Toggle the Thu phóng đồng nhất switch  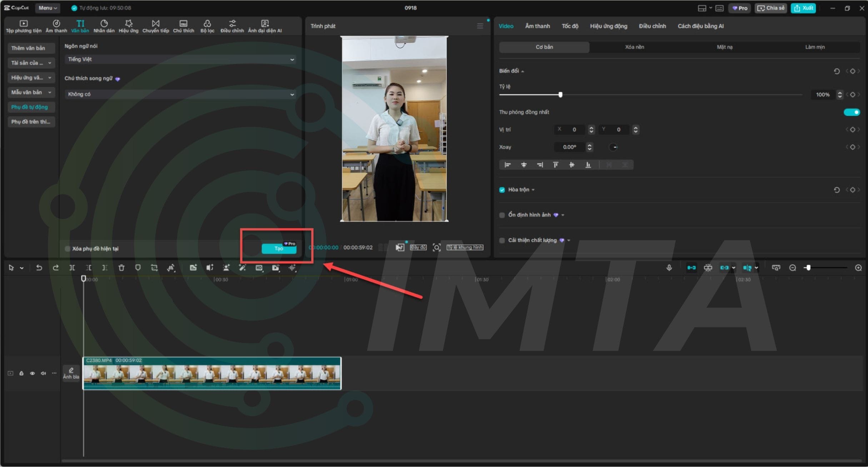tap(852, 112)
